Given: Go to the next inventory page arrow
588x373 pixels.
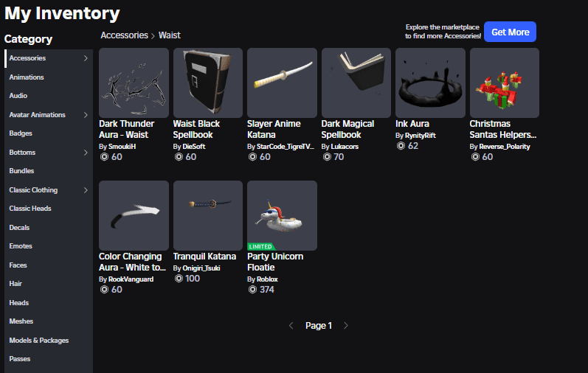Looking at the screenshot, I should 346,326.
